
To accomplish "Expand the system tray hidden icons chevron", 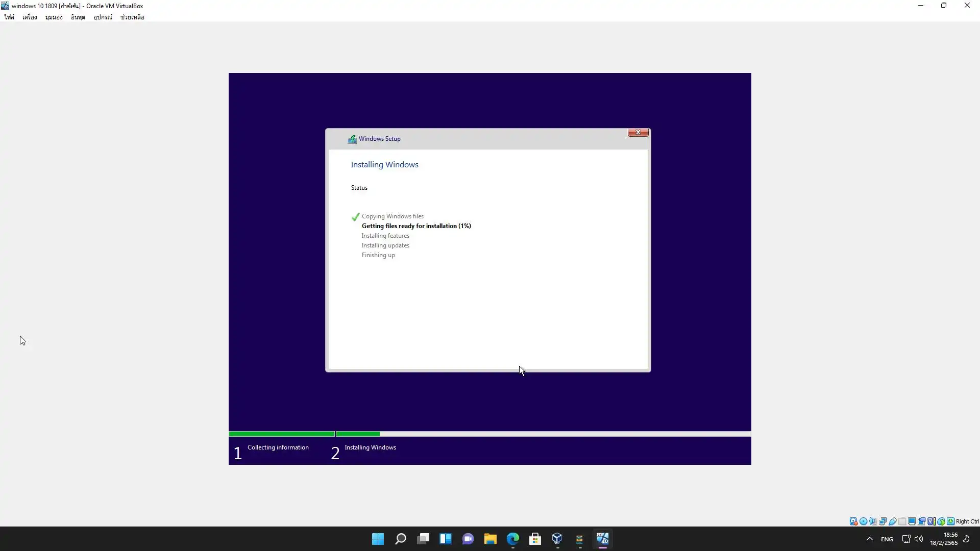I will tap(869, 539).
